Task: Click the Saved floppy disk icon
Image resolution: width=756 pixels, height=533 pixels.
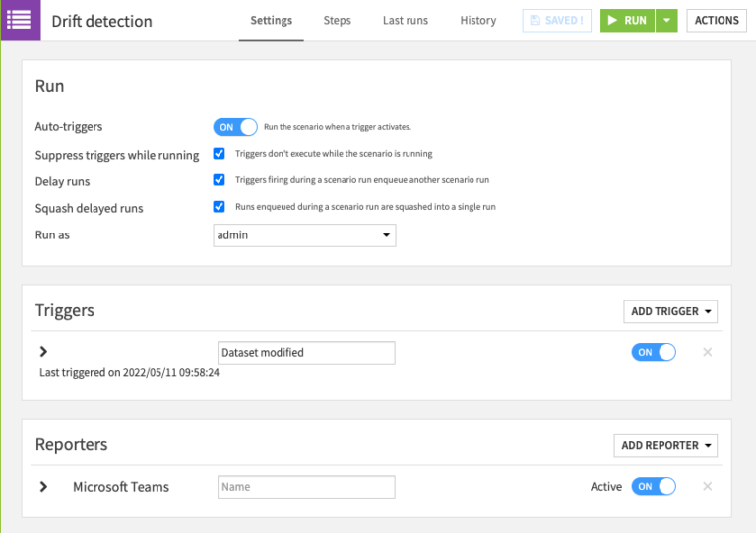Action: [535, 21]
